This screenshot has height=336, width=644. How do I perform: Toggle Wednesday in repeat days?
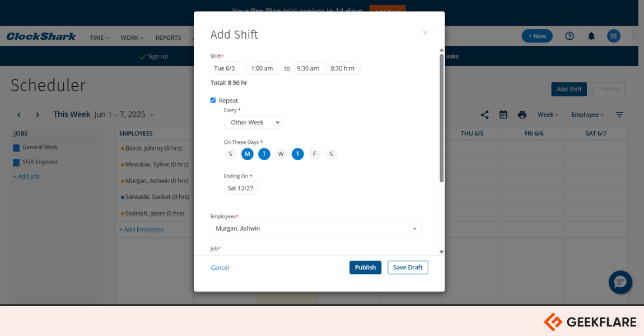click(281, 154)
